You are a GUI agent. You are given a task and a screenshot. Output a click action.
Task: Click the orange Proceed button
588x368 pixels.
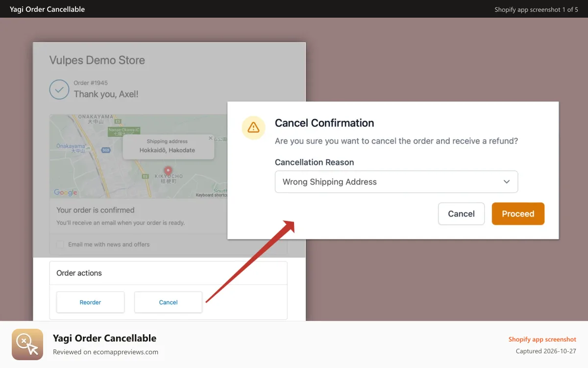pyautogui.click(x=518, y=214)
